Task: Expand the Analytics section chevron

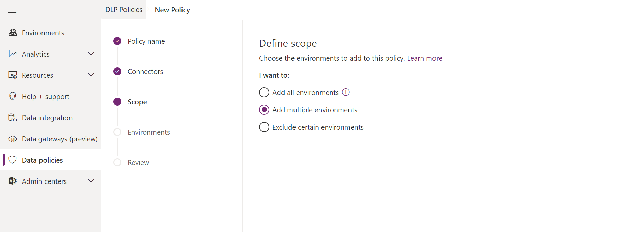Action: tap(91, 54)
